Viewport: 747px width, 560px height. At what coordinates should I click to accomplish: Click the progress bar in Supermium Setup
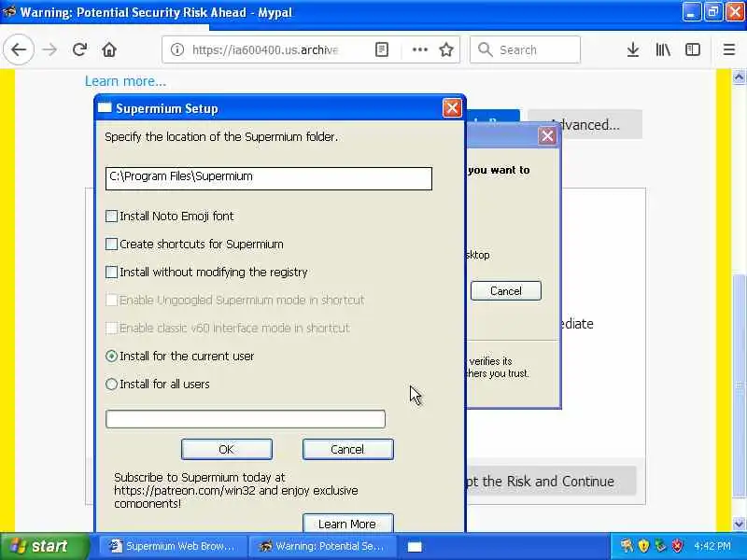(246, 419)
